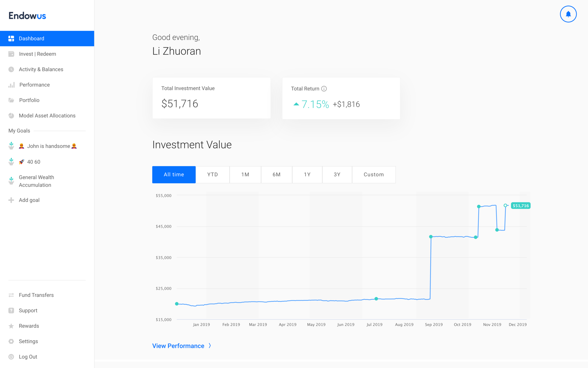Open the Custom date range option

(x=373, y=174)
